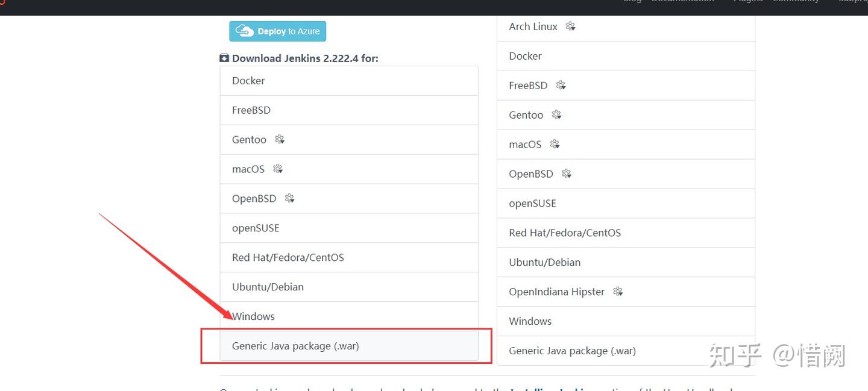Open FreeBSD in the left download list
Image resolution: width=868 pixels, height=391 pixels.
pyautogui.click(x=251, y=110)
